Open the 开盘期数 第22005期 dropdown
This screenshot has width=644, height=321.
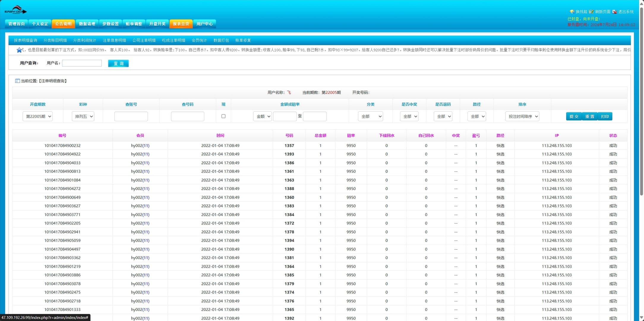point(38,117)
